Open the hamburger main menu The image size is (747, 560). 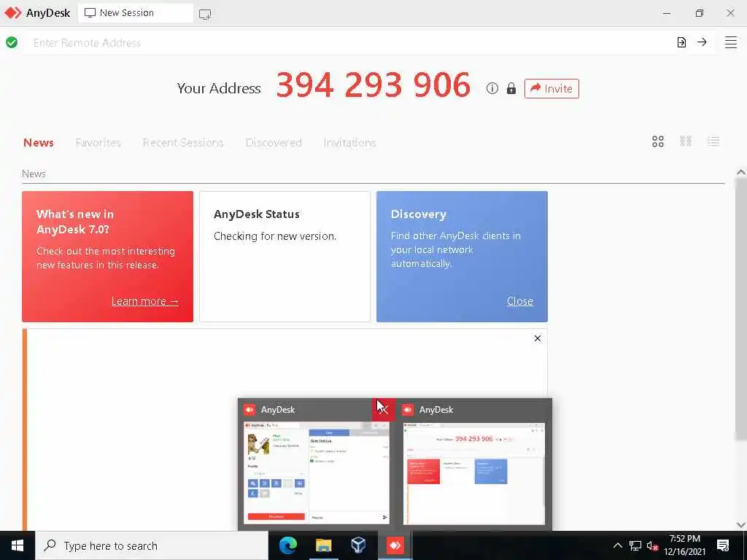tap(731, 42)
